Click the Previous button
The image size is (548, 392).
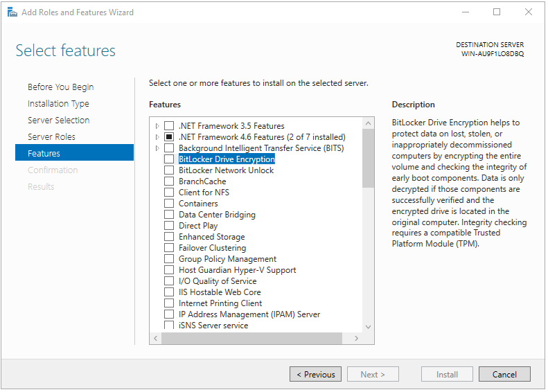pos(316,375)
